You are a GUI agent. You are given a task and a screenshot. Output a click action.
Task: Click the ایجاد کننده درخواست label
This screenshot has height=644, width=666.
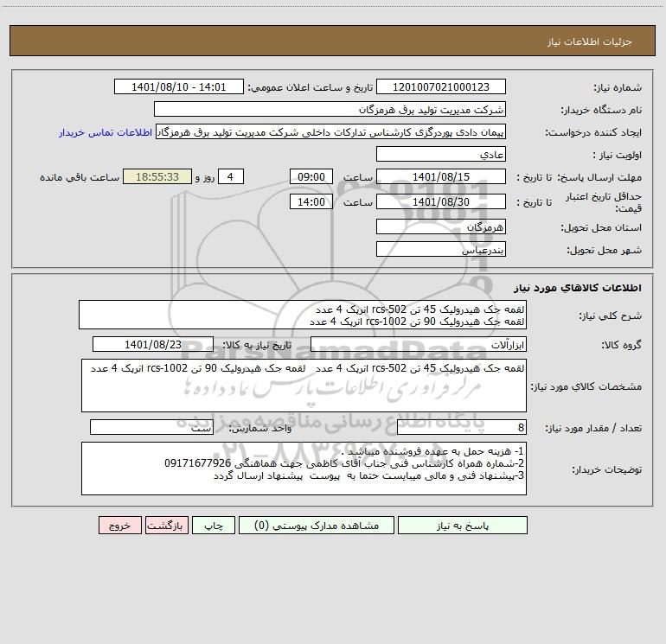coord(593,132)
